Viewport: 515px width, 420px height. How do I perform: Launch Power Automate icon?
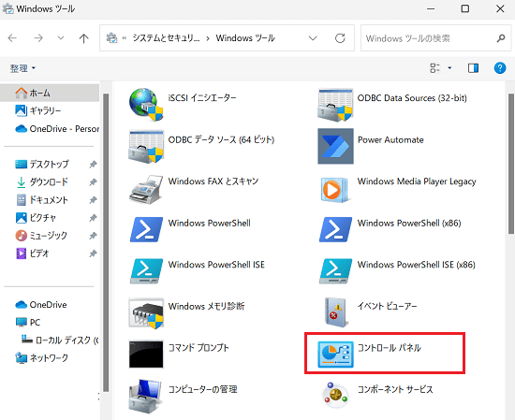click(335, 146)
